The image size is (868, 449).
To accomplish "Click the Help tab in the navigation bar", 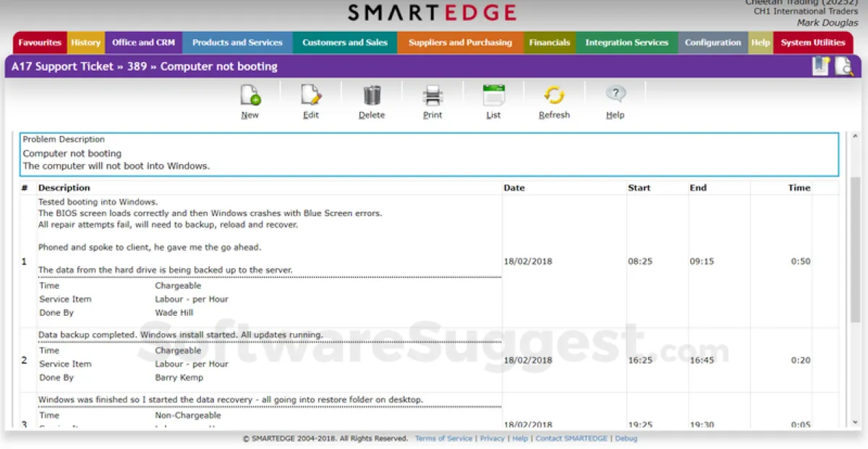I will (760, 43).
